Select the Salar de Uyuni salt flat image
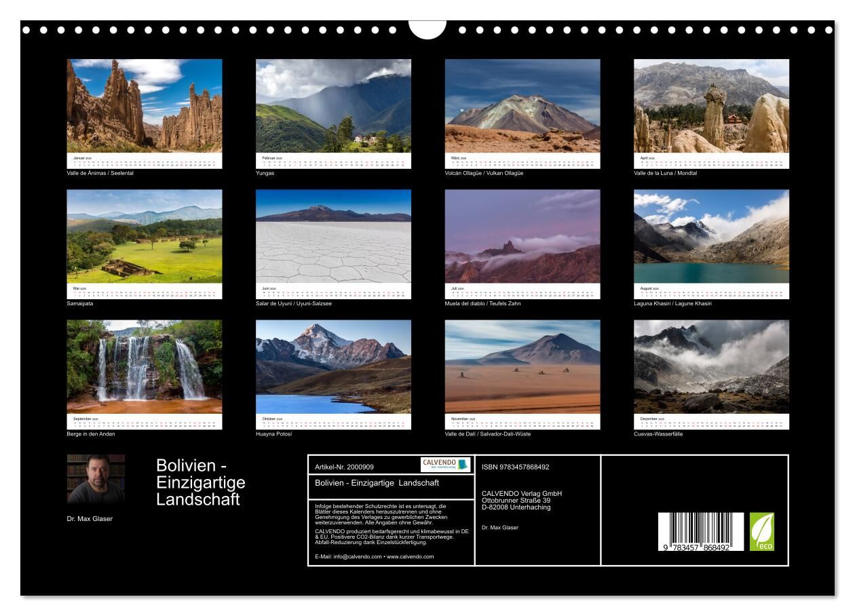This screenshot has height=616, width=855. coord(333,236)
